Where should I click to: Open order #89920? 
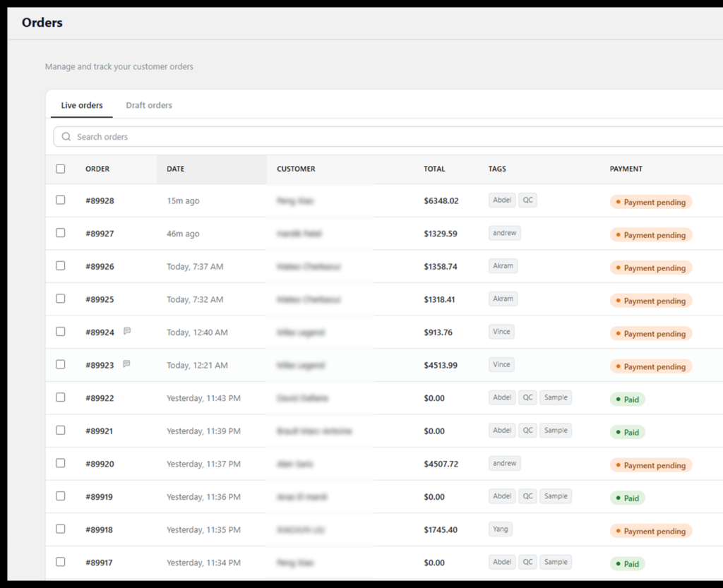pyautogui.click(x=100, y=464)
